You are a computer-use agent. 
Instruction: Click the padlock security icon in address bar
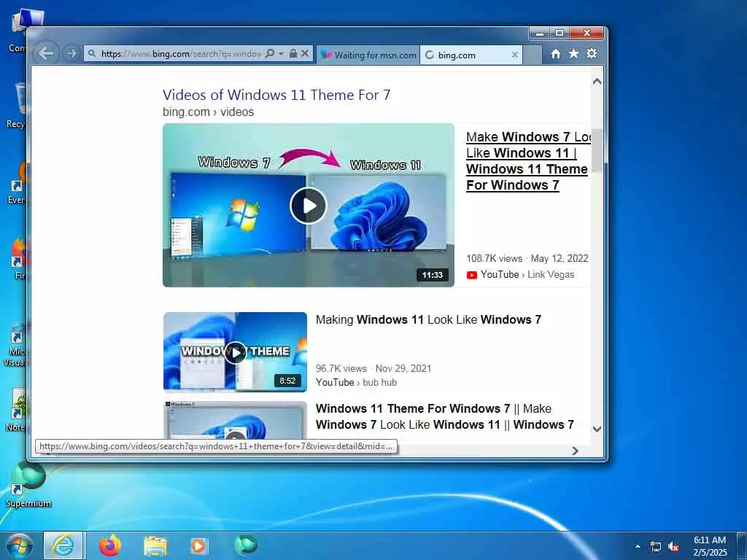click(293, 53)
